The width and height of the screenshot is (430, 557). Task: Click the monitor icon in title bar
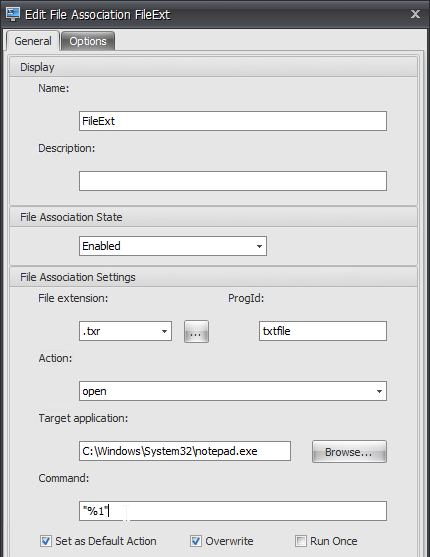click(13, 14)
